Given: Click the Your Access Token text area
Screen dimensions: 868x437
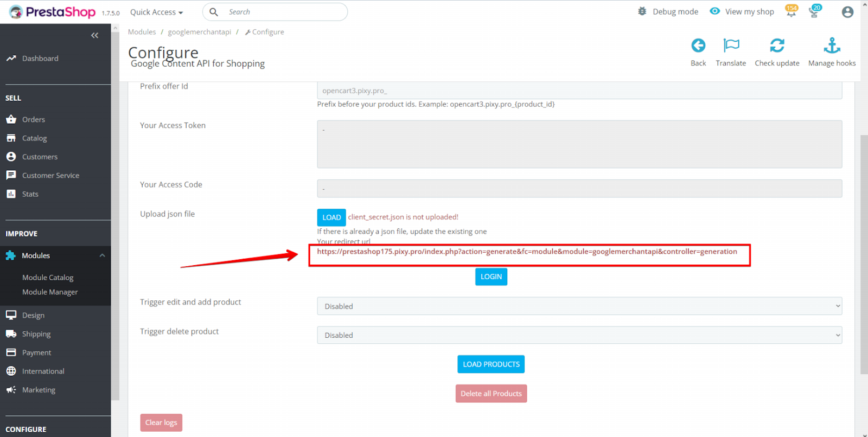Looking at the screenshot, I should pos(579,144).
